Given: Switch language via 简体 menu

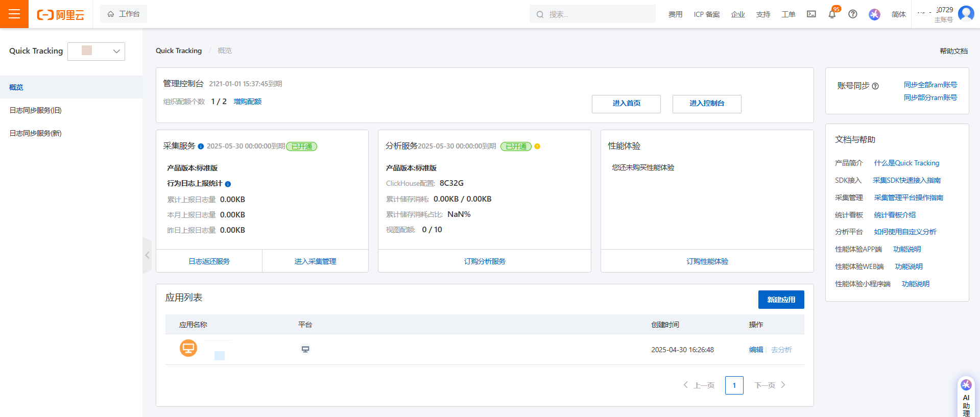Looking at the screenshot, I should [x=898, y=14].
